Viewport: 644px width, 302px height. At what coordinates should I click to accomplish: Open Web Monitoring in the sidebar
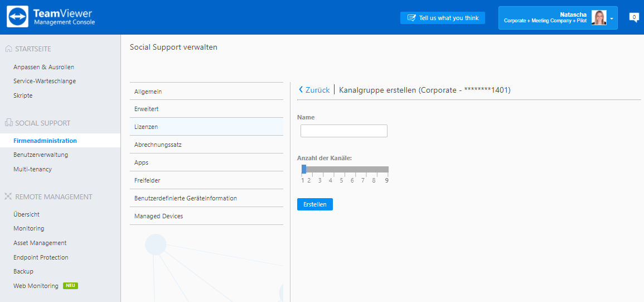(x=36, y=286)
